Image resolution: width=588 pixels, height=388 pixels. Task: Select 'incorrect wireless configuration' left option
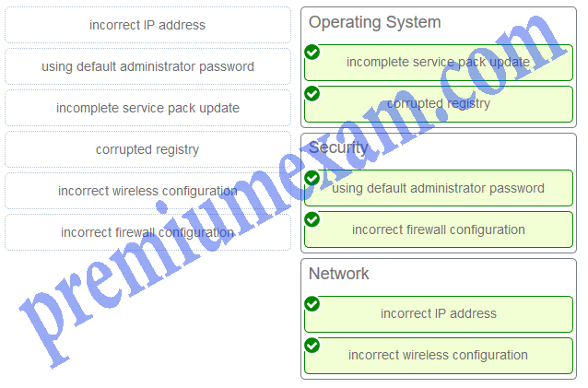click(x=147, y=191)
